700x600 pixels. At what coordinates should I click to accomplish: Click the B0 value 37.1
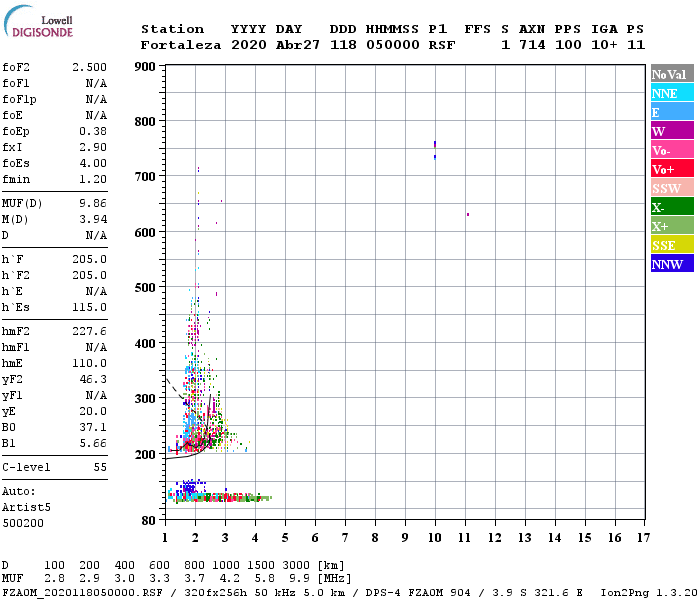click(x=93, y=428)
